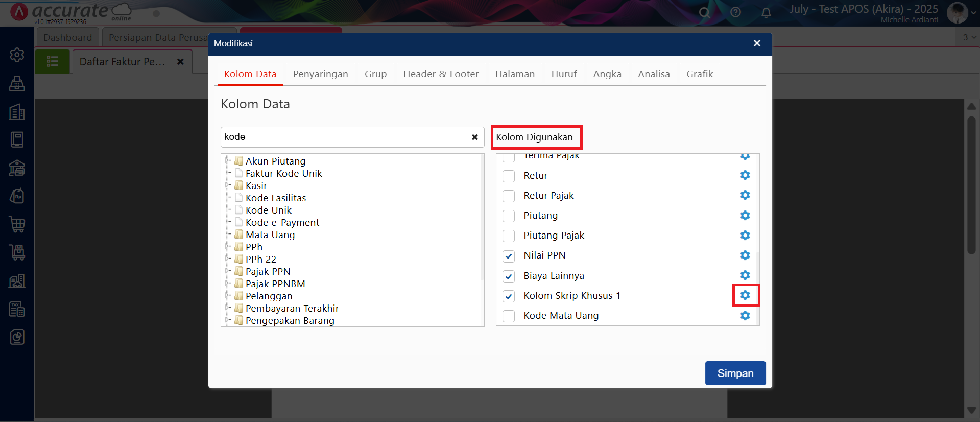Clear the kode search field
This screenshot has height=422, width=980.
(474, 137)
